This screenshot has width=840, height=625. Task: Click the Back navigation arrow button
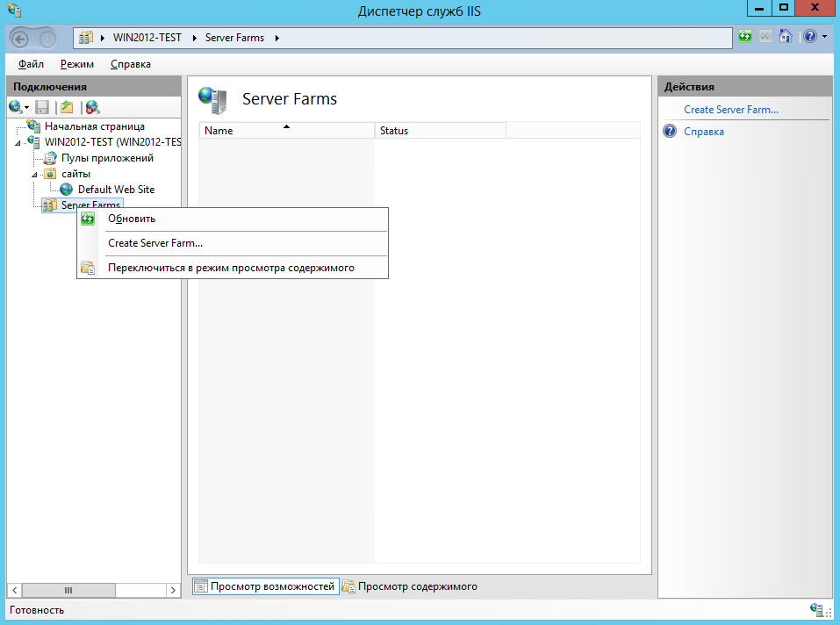coord(22,38)
